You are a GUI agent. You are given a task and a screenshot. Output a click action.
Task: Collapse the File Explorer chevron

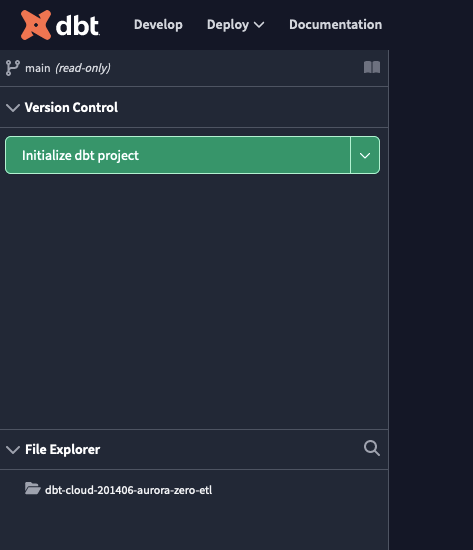pyautogui.click(x=13, y=450)
